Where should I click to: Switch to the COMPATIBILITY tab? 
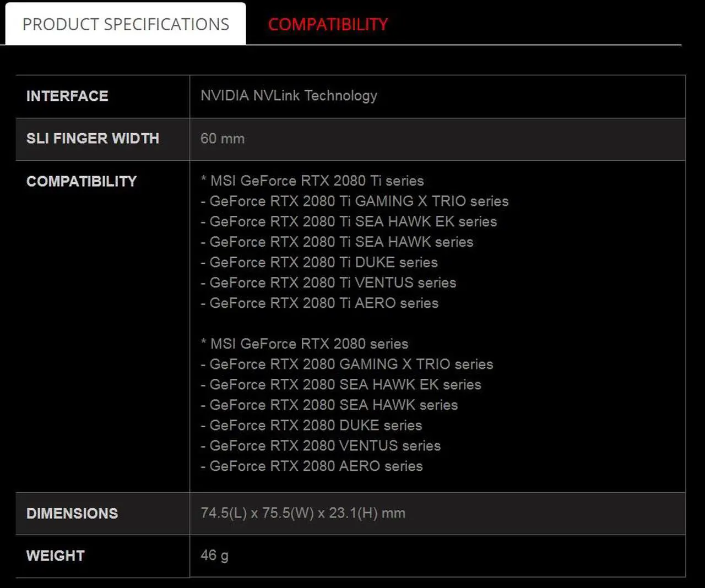pos(328,24)
